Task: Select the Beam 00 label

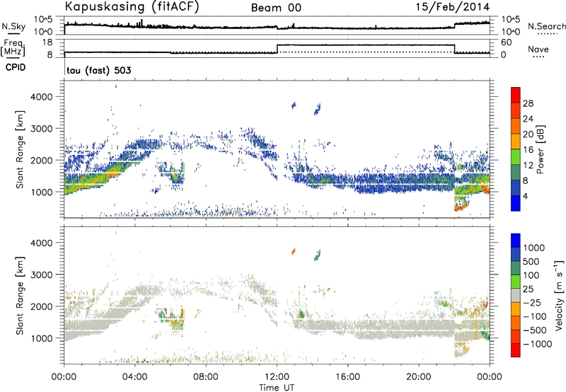Action: click(x=276, y=8)
